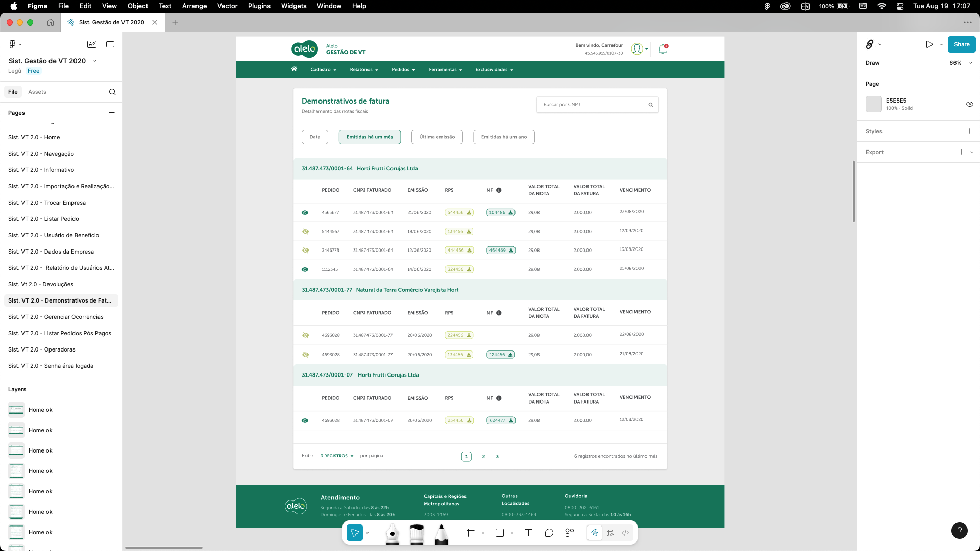This screenshot has width=980, height=551.
Task: Expand the file name dropdown chevron
Action: (95, 61)
